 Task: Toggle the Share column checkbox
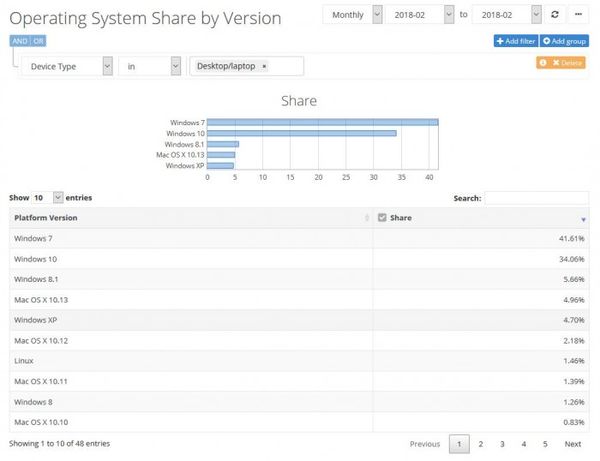pyautogui.click(x=382, y=217)
